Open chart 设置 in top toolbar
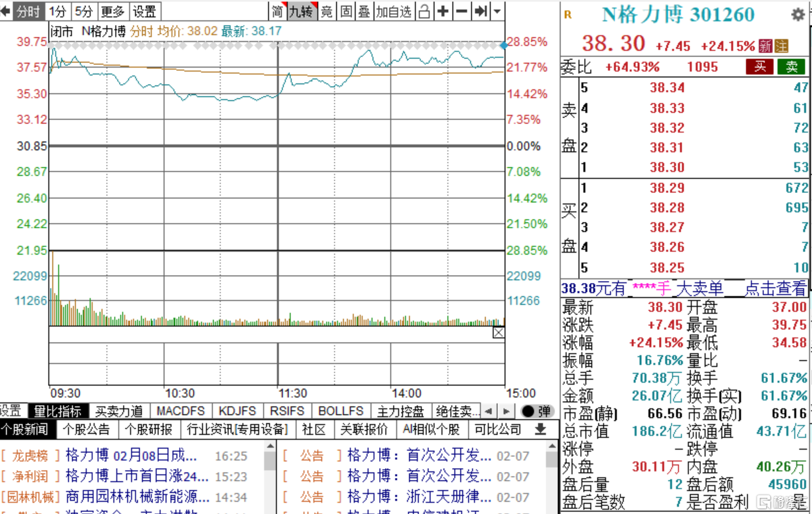 click(x=145, y=11)
